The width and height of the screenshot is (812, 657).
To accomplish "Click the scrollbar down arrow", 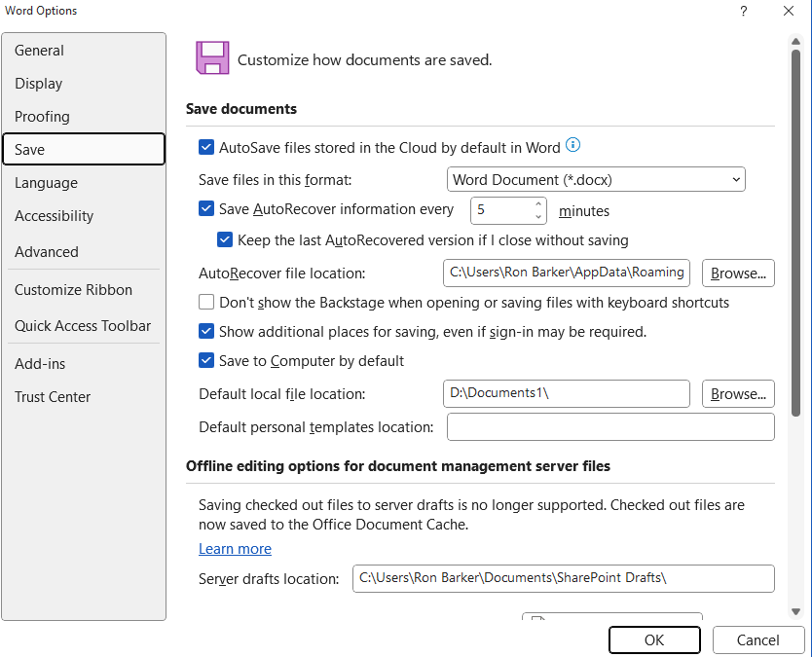I will pyautogui.click(x=795, y=611).
